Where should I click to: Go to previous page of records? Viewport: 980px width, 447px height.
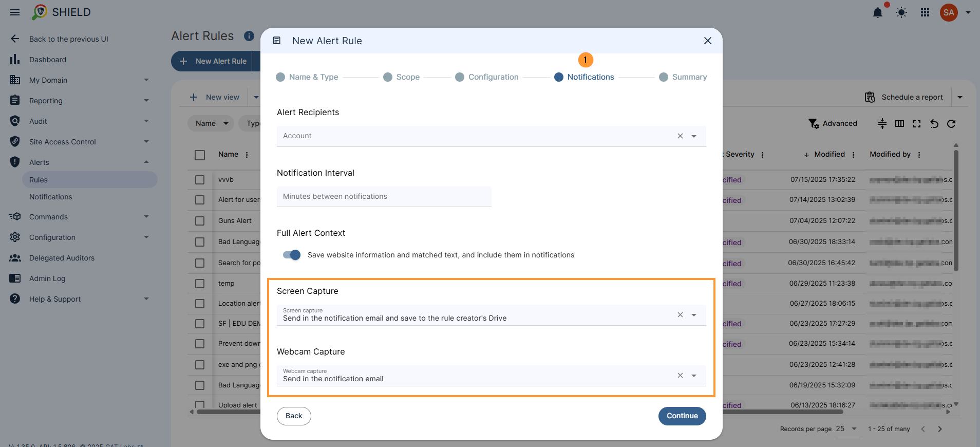pos(923,429)
